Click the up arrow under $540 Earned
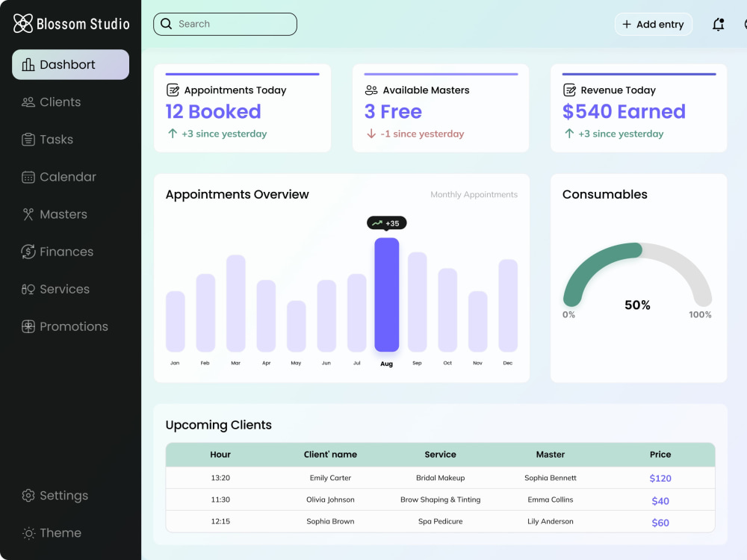The width and height of the screenshot is (747, 560). tap(569, 134)
